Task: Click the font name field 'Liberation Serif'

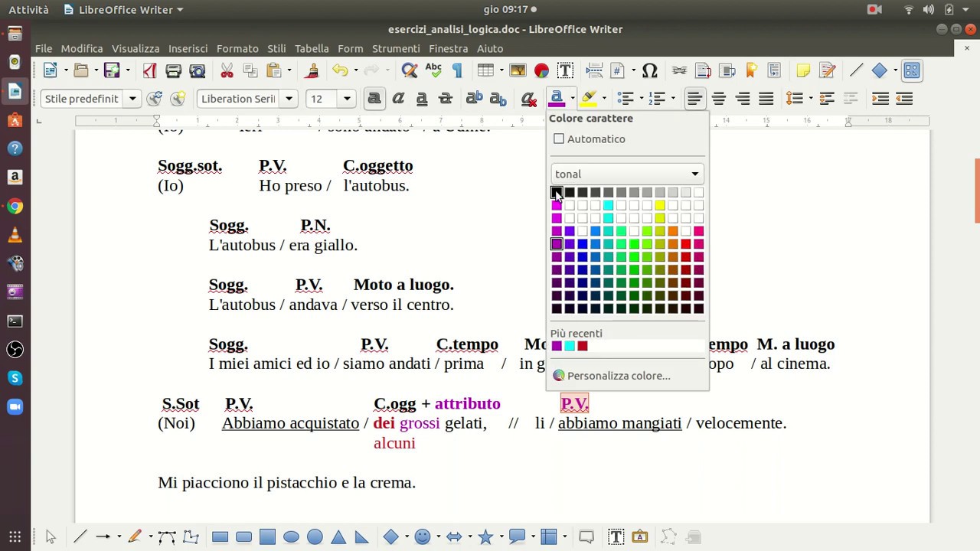Action: 238,99
